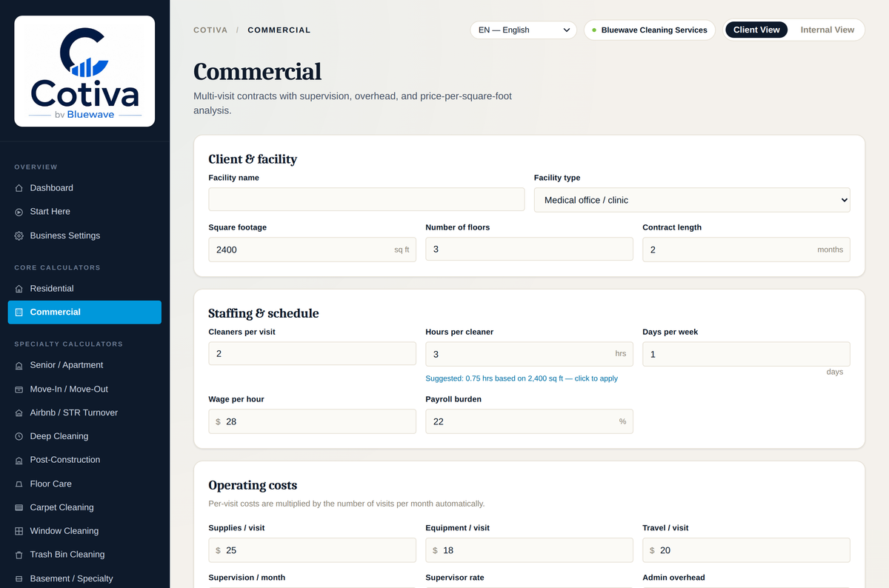The image size is (889, 588).
Task: Click the Move-In / Move-Out box icon
Action: (19, 389)
